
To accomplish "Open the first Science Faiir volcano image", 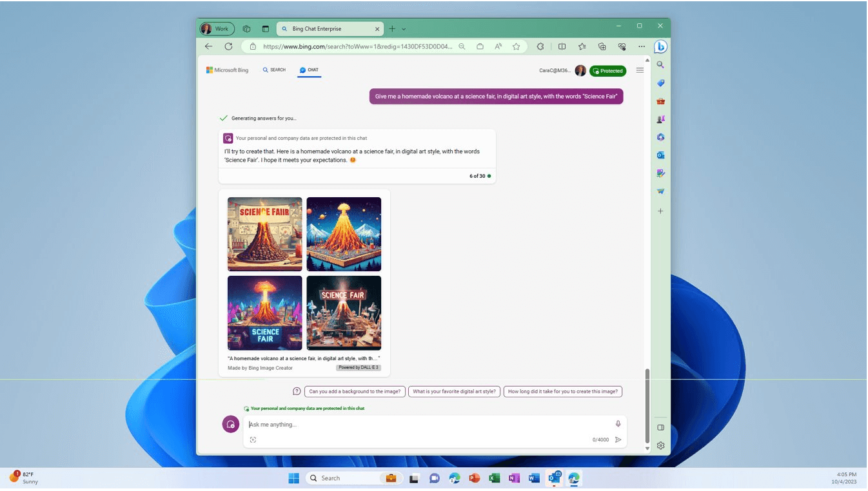I will 264,234.
